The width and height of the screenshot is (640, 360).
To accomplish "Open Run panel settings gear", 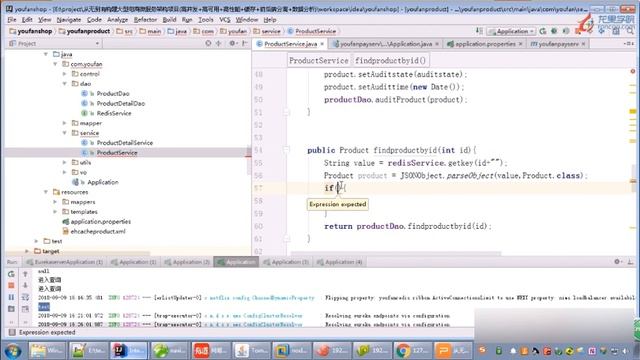I will [617, 262].
